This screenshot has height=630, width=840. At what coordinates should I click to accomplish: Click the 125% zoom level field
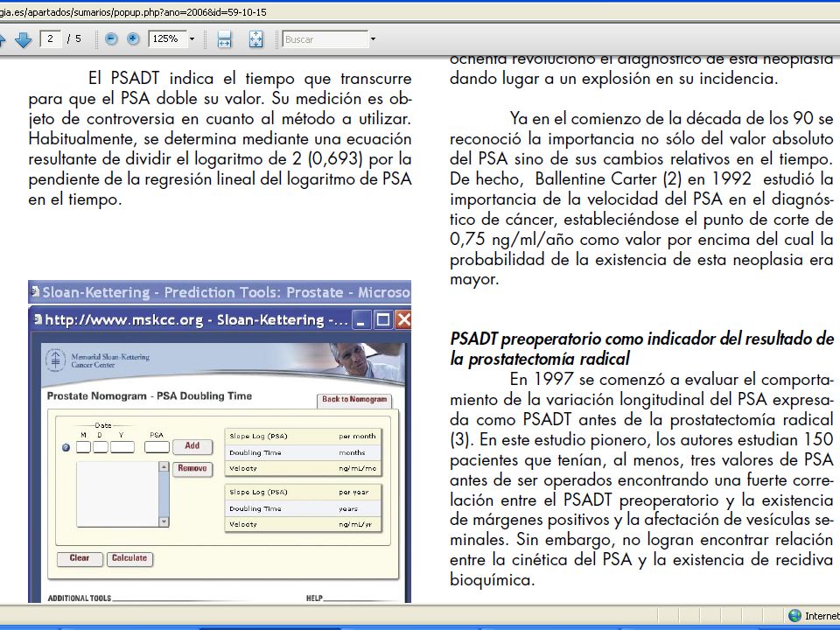(x=167, y=38)
